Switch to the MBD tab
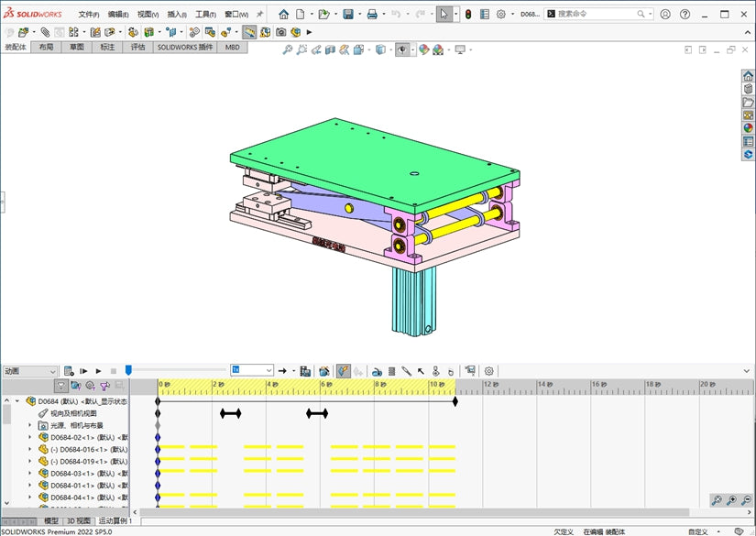Viewport: 756px width, 536px height. click(x=233, y=48)
